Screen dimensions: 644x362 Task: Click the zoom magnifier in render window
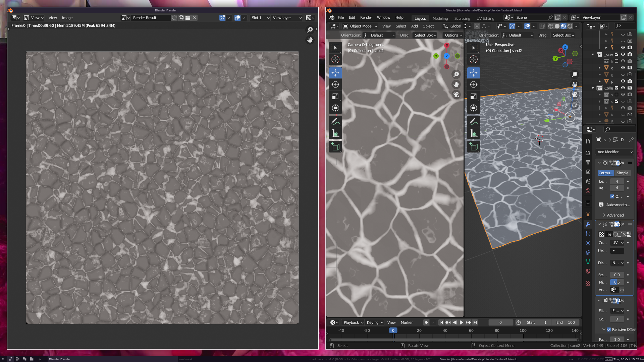(x=310, y=30)
